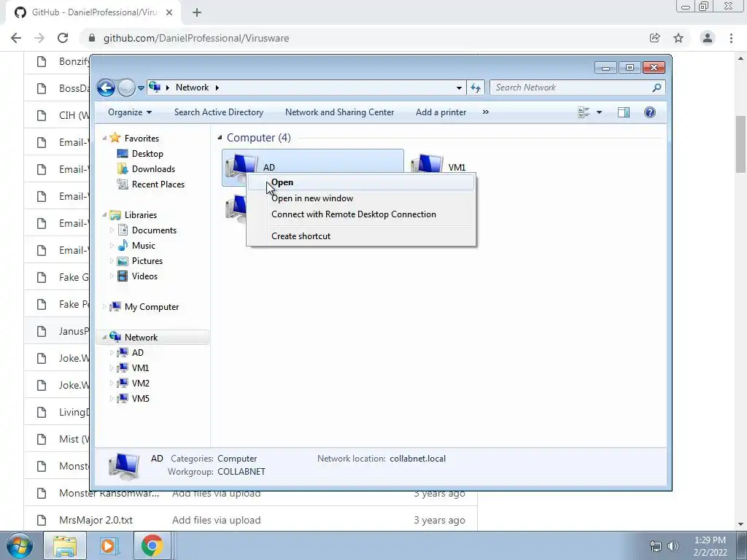Select Documents library
The height and width of the screenshot is (560, 747).
(x=154, y=230)
